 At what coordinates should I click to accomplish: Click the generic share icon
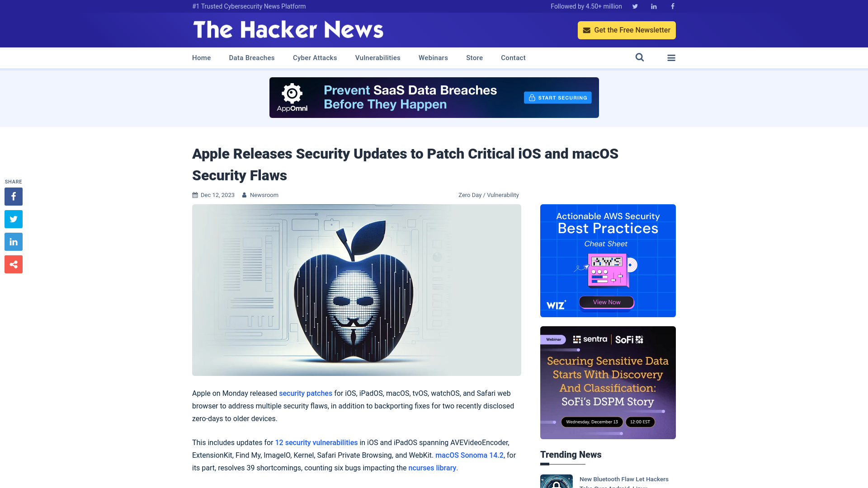point(13,264)
